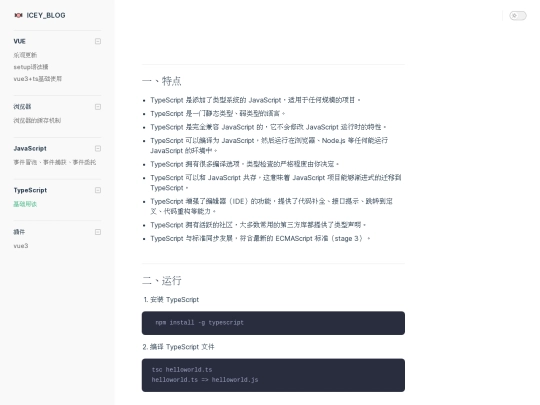Click the 'npm install -g typescript' code block
540x405 pixels.
click(273, 323)
